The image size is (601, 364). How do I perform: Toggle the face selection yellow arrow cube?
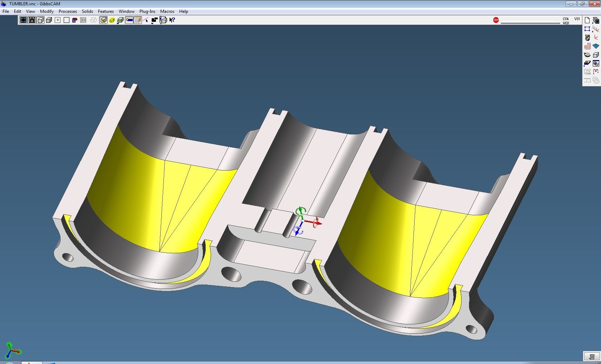pyautogui.click(x=103, y=20)
